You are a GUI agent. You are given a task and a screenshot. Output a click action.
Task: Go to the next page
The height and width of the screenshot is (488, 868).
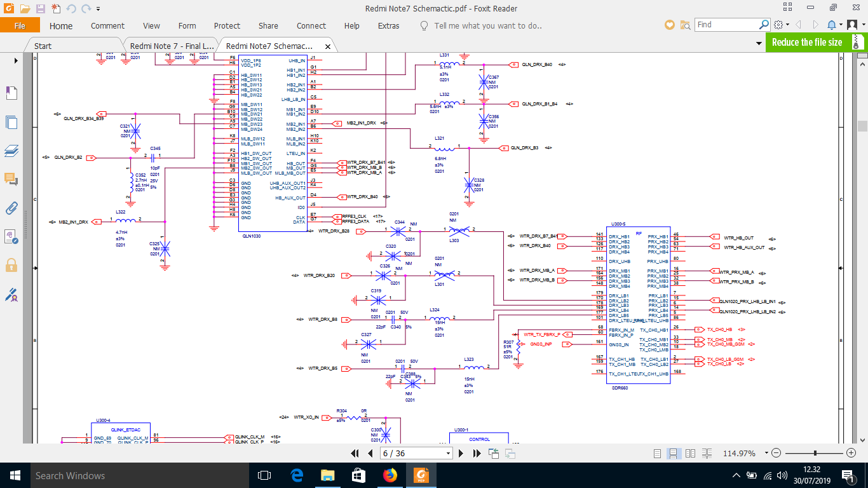click(x=462, y=453)
